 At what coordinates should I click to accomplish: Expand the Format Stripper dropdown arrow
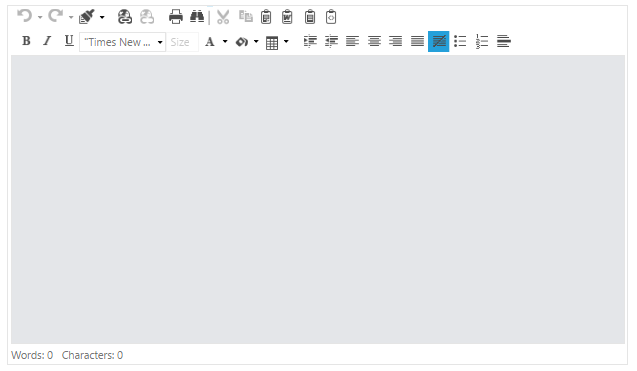[x=102, y=17]
